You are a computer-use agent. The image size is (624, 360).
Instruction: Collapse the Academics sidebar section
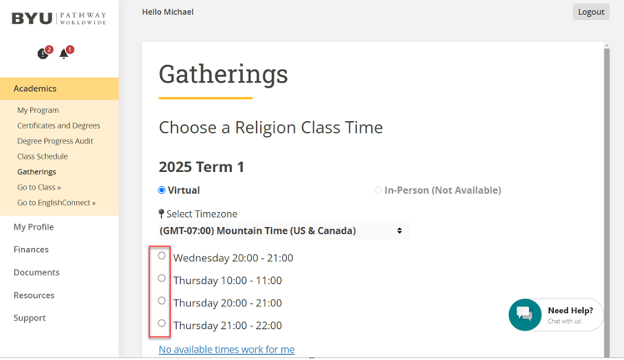click(59, 88)
